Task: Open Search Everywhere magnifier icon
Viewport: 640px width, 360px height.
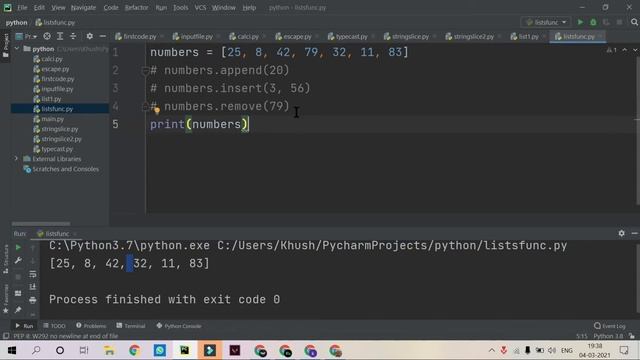Action: pos(634,22)
